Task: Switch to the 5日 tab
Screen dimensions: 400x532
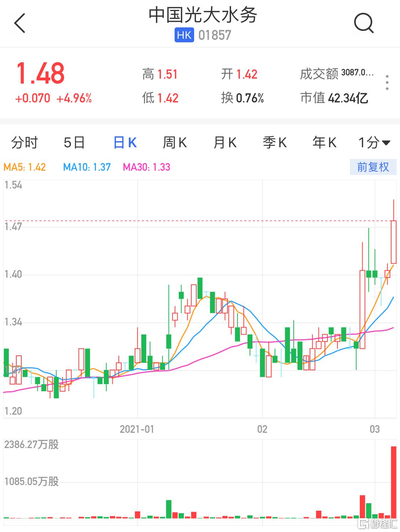Action: (74, 143)
